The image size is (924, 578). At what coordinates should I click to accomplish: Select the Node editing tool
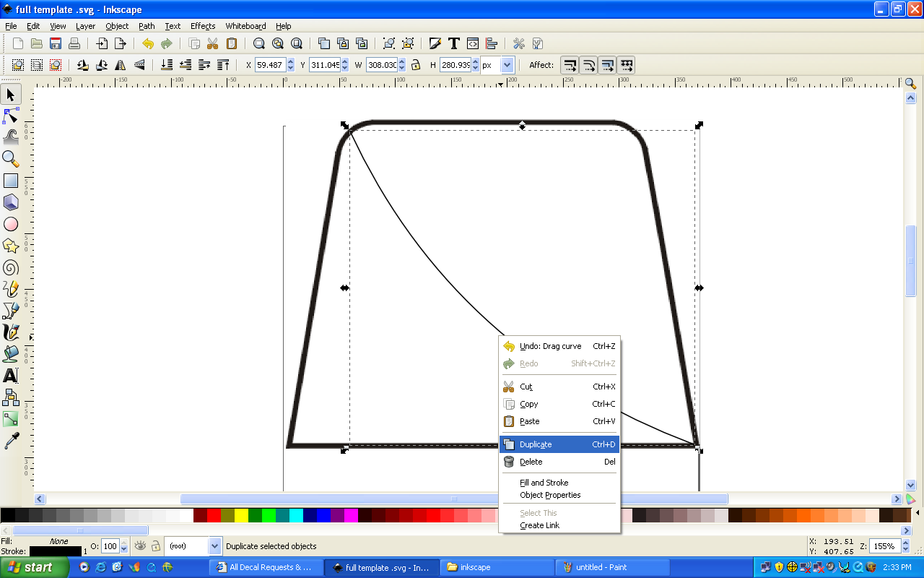point(12,116)
